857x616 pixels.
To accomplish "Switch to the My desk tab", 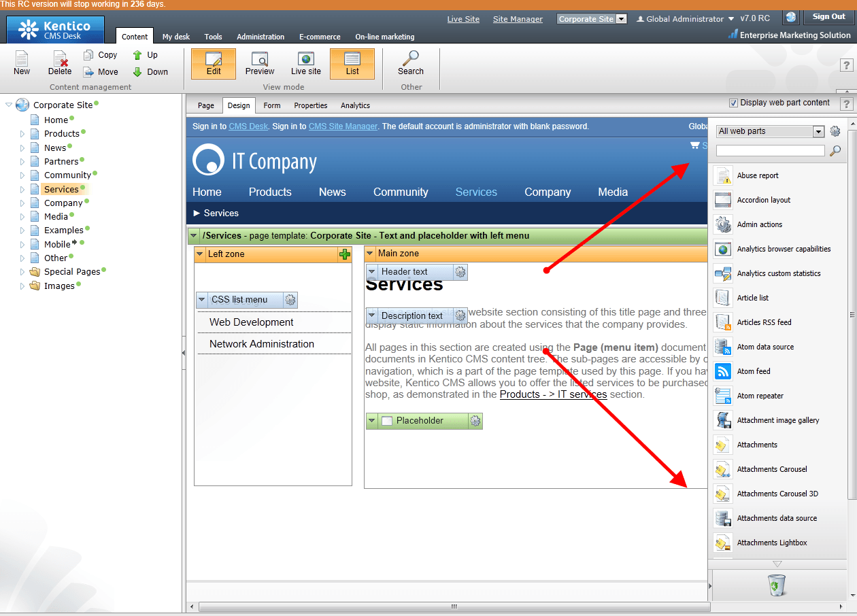I will pyautogui.click(x=176, y=37).
